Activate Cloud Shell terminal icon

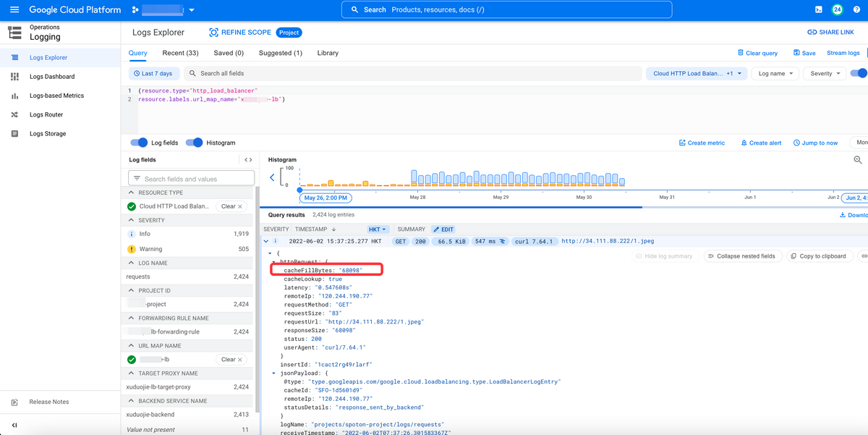pos(819,10)
